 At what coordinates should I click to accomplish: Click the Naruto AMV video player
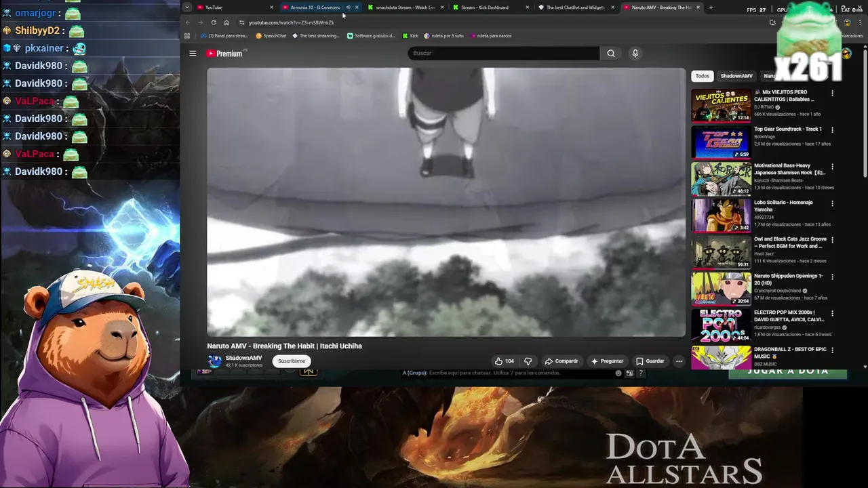446,202
